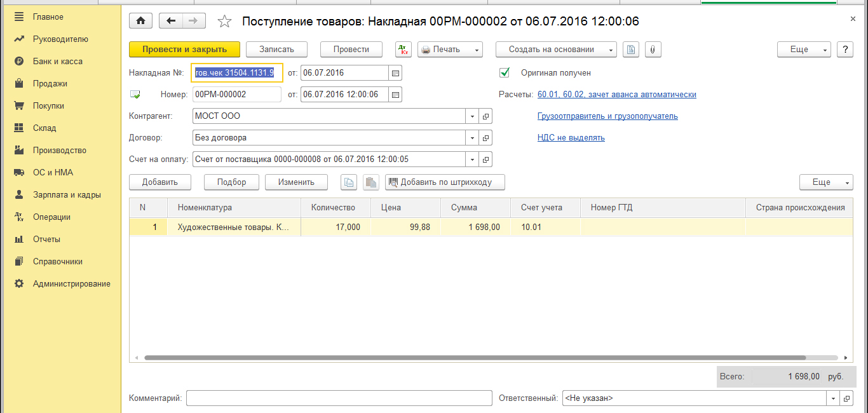Screen dimensions: 868x413
Task: Open Банк и касса sidebar section
Action: click(x=57, y=62)
